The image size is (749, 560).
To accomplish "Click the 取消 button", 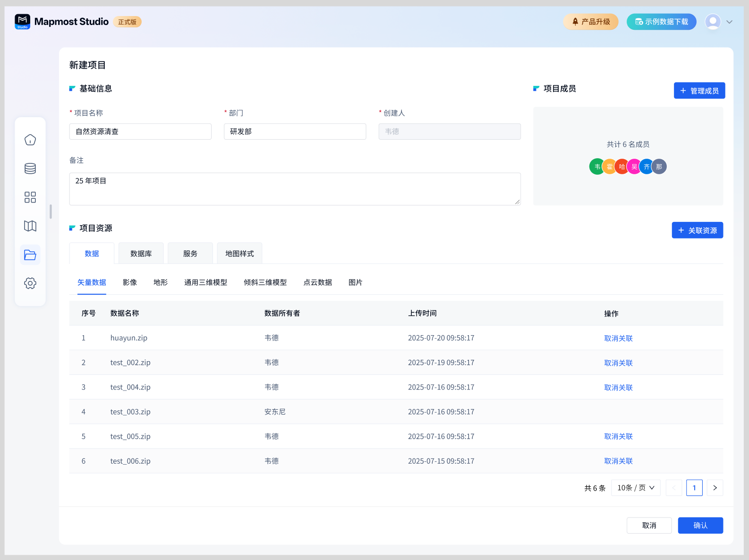I will click(649, 526).
